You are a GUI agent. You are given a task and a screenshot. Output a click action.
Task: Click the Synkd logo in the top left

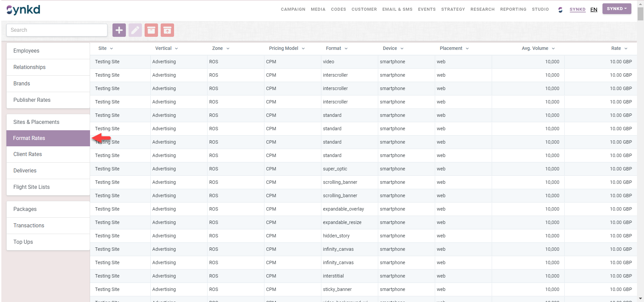pyautogui.click(x=23, y=10)
